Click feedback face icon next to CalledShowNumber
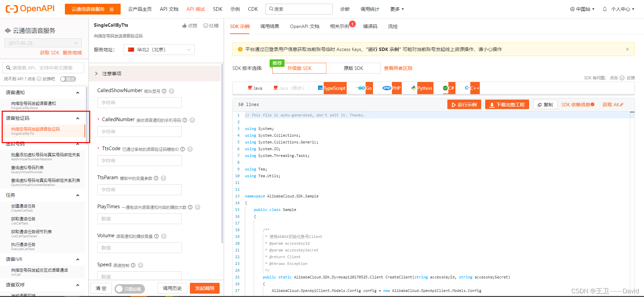 point(171,91)
